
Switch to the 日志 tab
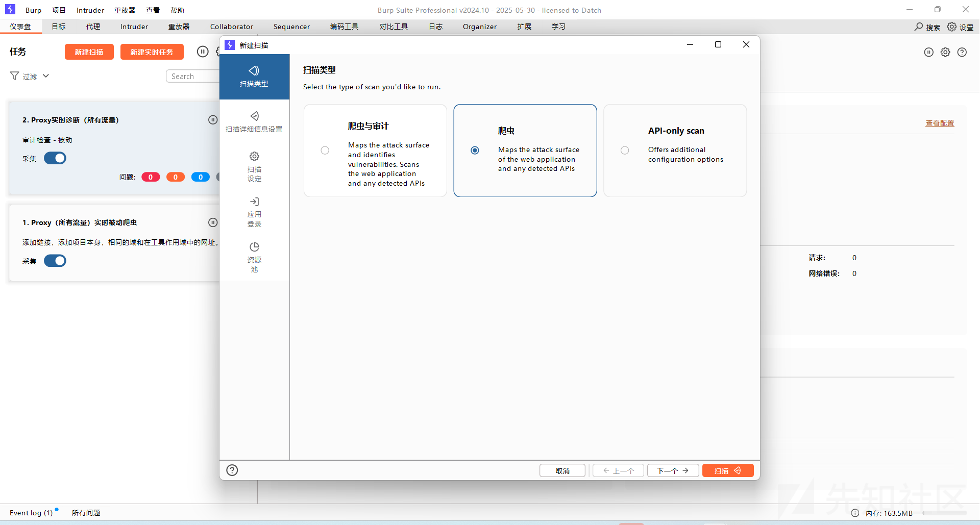coord(435,27)
